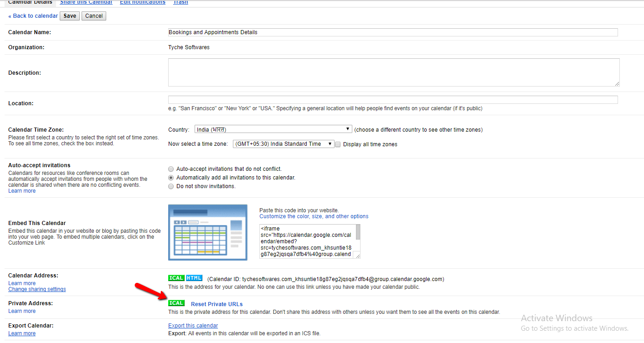Switch to the Share this Calendar tab
The width and height of the screenshot is (644, 343).
click(x=86, y=2)
